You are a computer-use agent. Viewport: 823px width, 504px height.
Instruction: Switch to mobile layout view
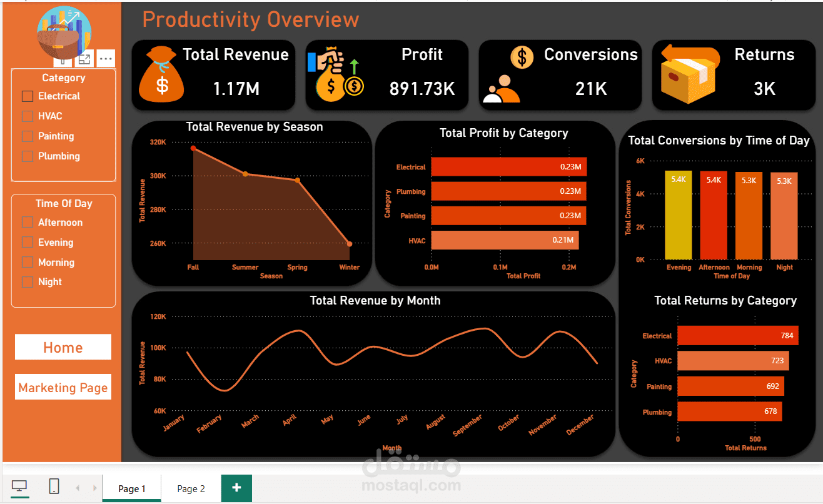point(54,486)
